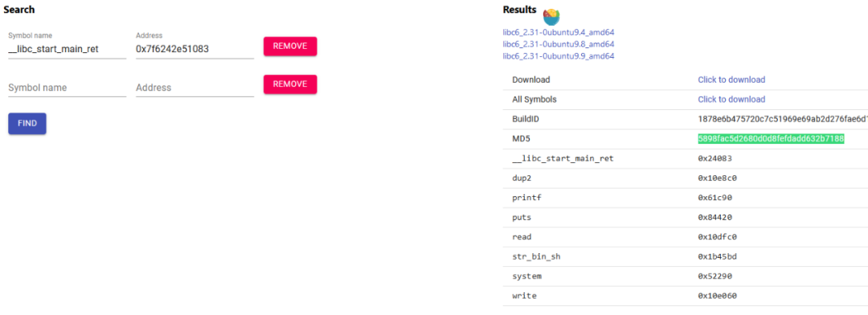
Task: Click the highlighted MD5 hash value
Action: tap(771, 139)
